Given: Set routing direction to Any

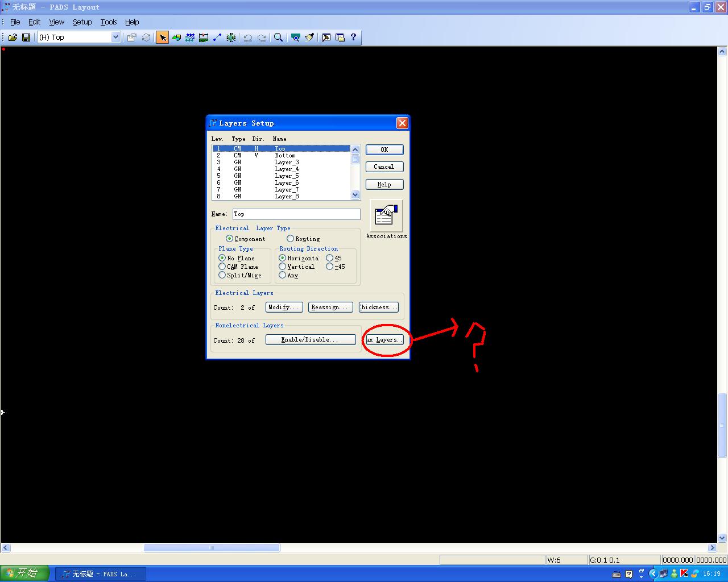Looking at the screenshot, I should click(283, 275).
